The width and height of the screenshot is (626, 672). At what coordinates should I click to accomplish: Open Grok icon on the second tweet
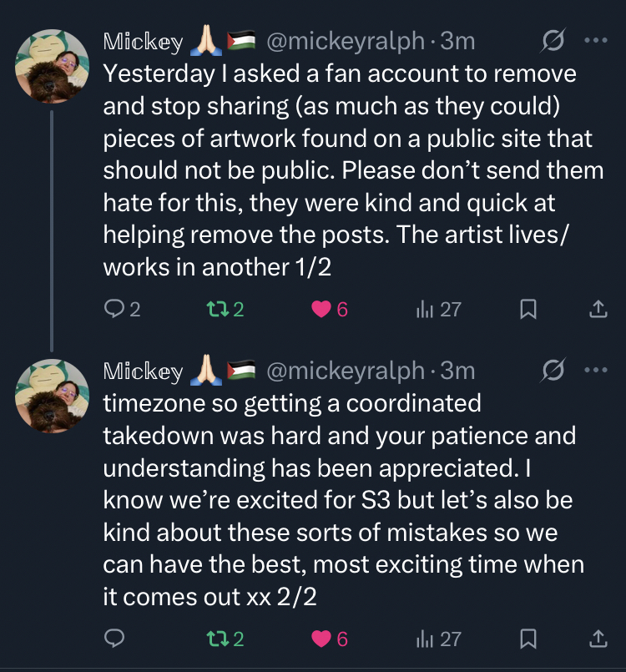click(553, 370)
